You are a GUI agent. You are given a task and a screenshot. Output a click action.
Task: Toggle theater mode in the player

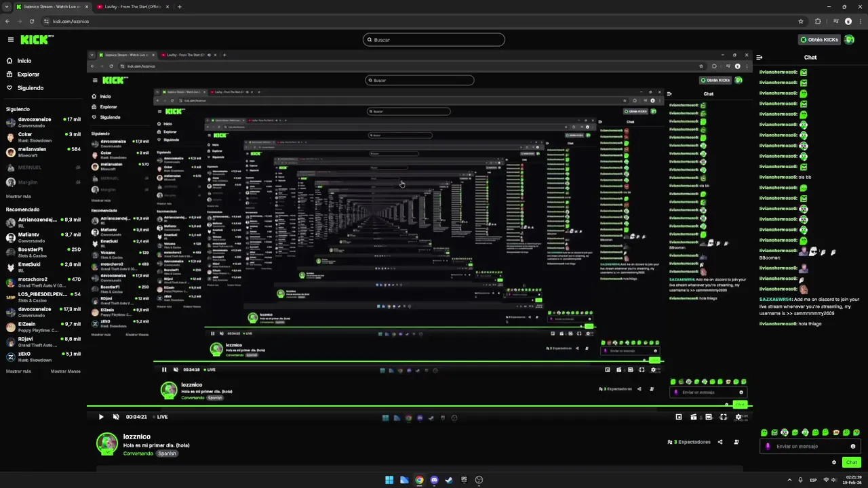709,417
